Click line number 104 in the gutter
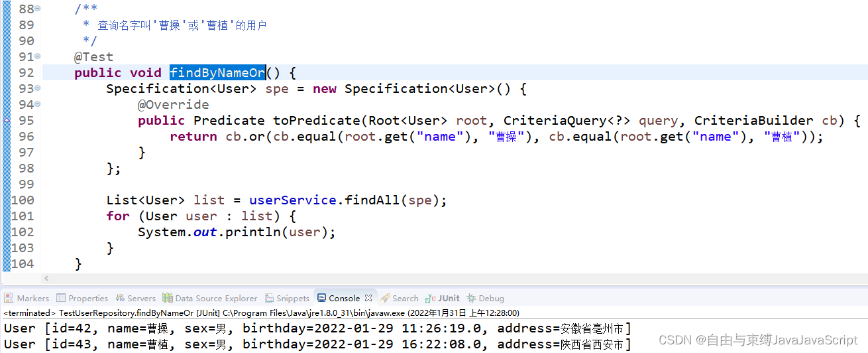The height and width of the screenshot is (353, 868). tap(22, 264)
